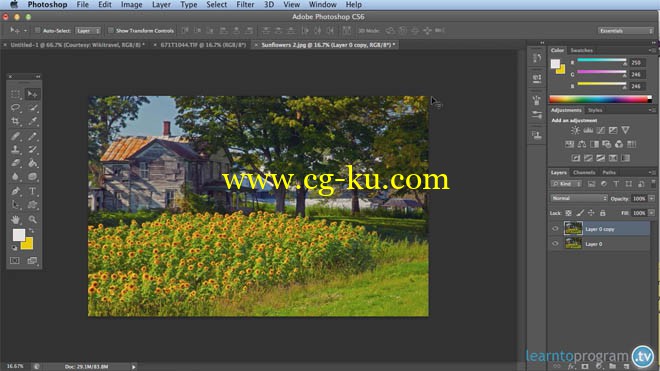Image resolution: width=660 pixels, height=371 pixels.
Task: Open the Essentials workspace dropdown
Action: click(625, 31)
